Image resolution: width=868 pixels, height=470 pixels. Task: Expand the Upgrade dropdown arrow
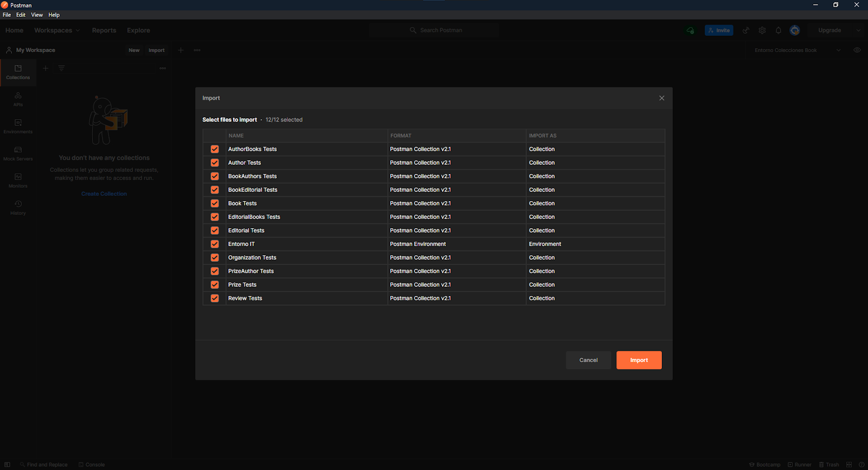(x=858, y=30)
